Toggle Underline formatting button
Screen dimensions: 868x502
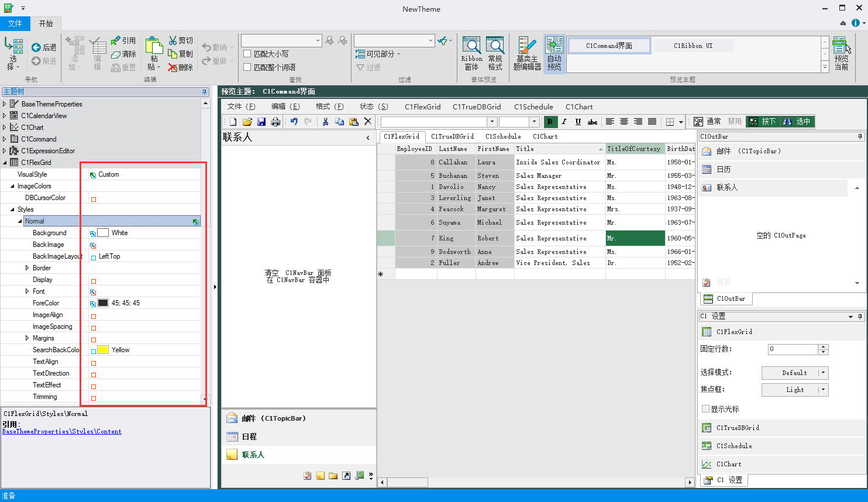coord(578,122)
